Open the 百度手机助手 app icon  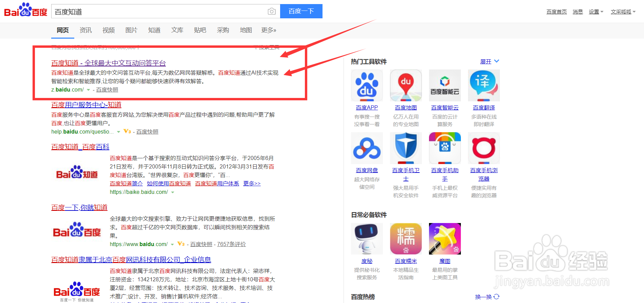[445, 148]
